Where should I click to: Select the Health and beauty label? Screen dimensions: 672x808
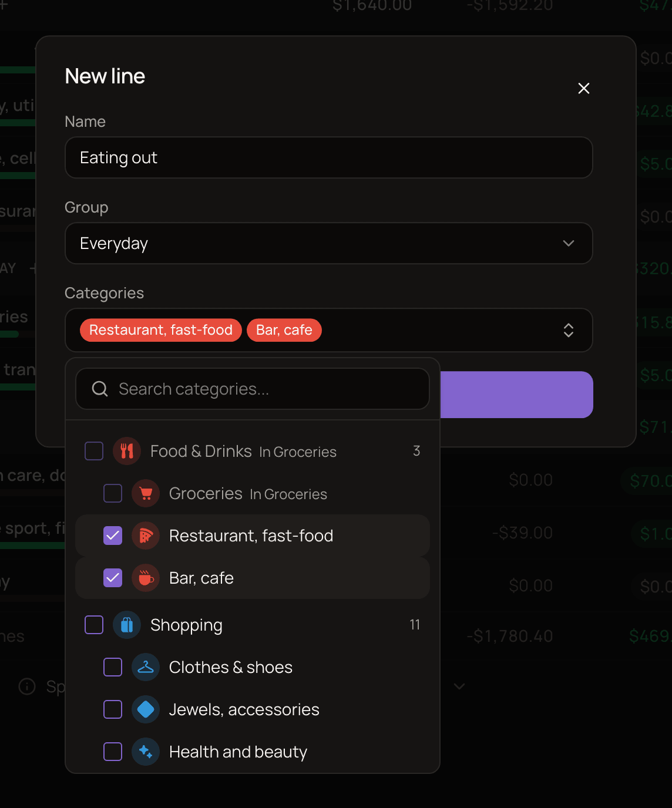click(238, 752)
